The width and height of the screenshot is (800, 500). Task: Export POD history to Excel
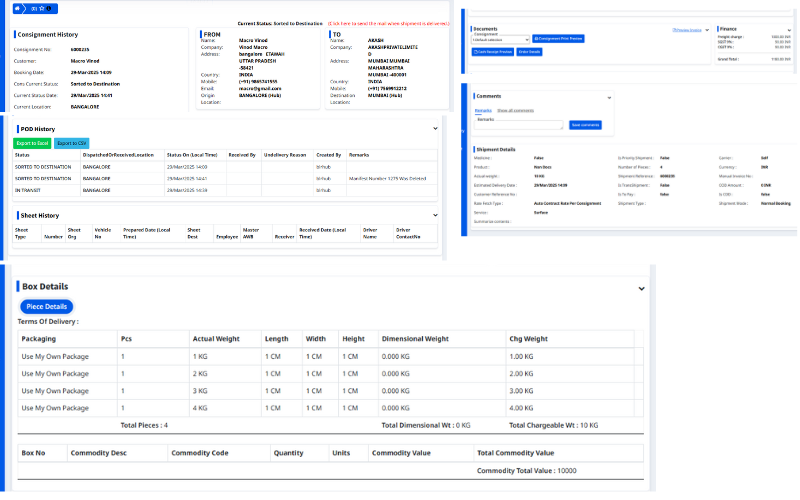[32, 143]
